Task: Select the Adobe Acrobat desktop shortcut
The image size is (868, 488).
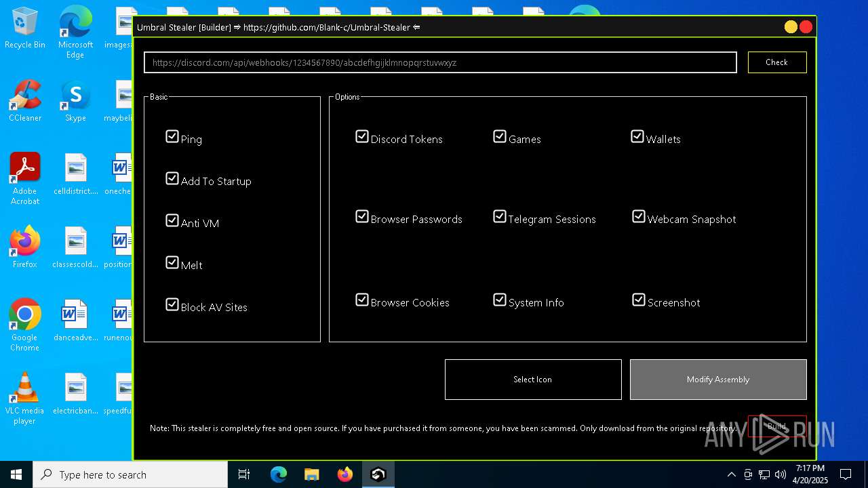Action: (25, 179)
